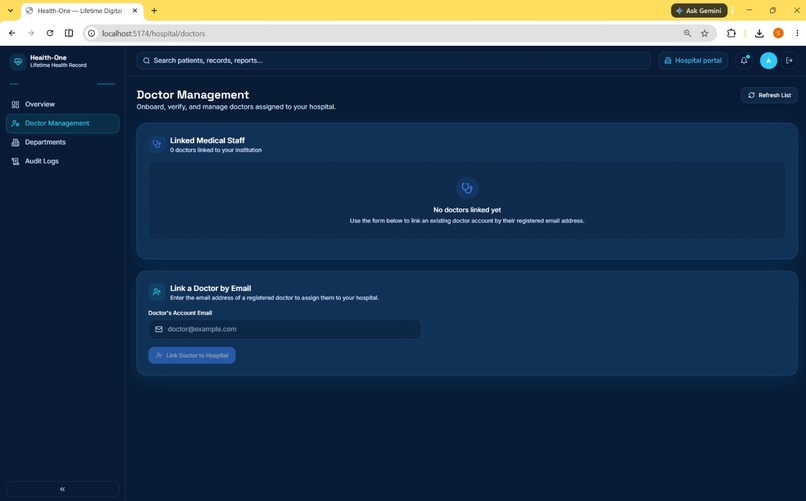Click the site information icon in address bar

coord(91,33)
